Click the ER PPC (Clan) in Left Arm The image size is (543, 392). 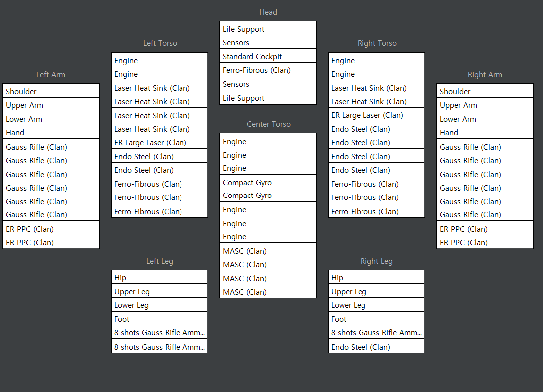[51, 236]
